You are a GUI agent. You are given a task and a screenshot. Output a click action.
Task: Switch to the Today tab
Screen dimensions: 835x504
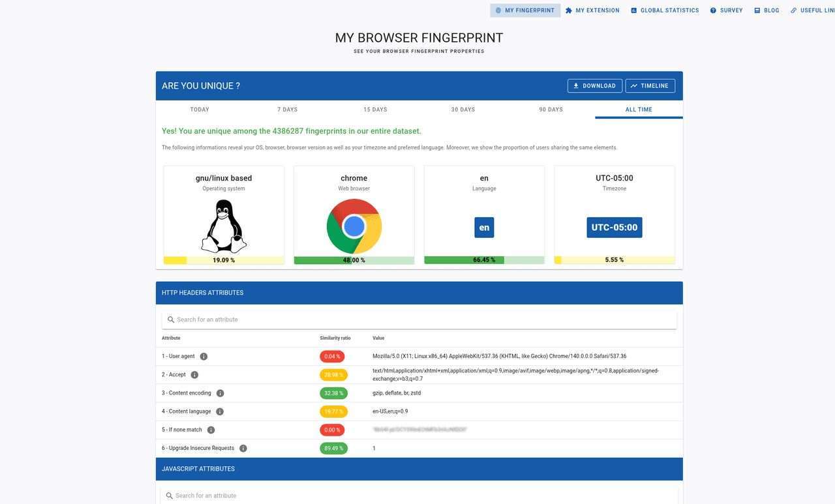pyautogui.click(x=200, y=110)
